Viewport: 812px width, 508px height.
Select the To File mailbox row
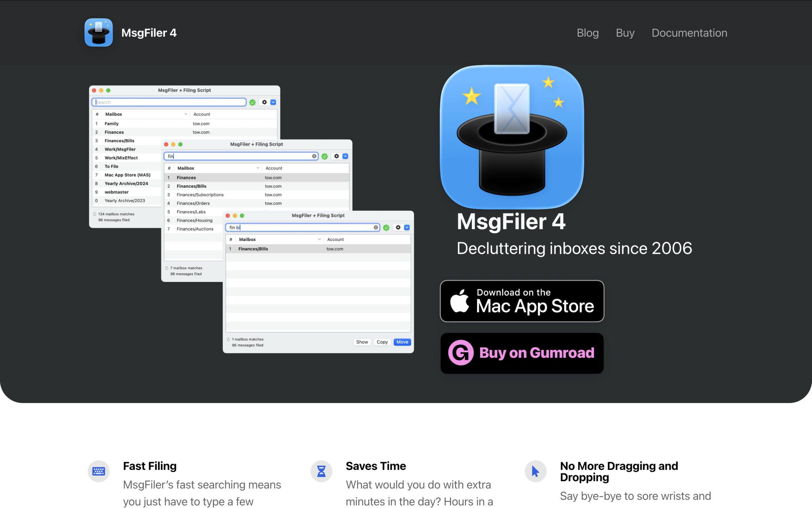tap(127, 167)
